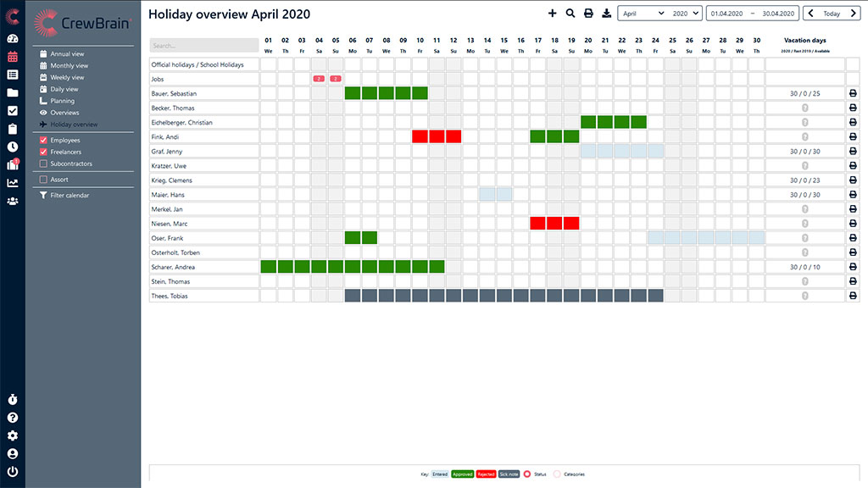Image resolution: width=868 pixels, height=488 pixels.
Task: Log out using the power icon
Action: (x=13, y=471)
